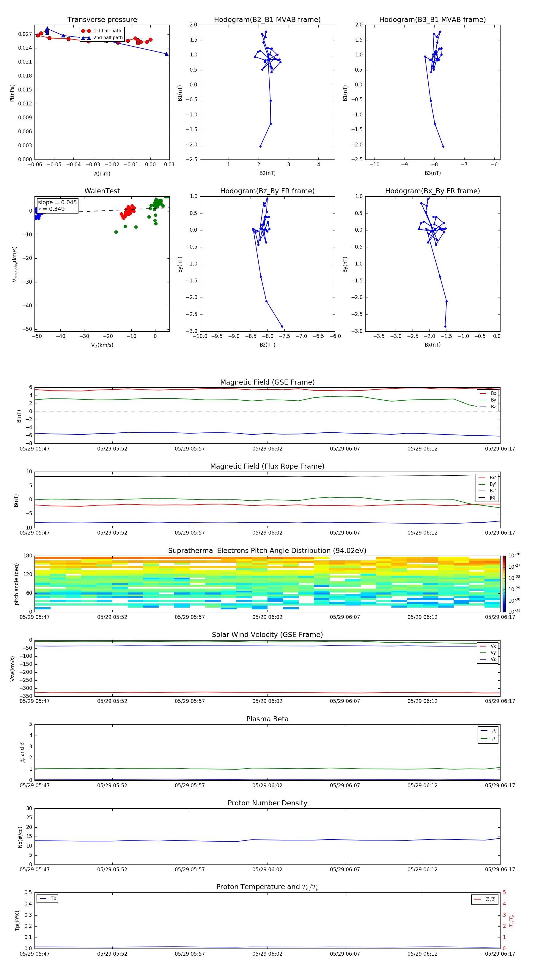Click the "V_remaining(km/s)" y-axis label
Screen dimensions: 535x980
tap(15, 264)
